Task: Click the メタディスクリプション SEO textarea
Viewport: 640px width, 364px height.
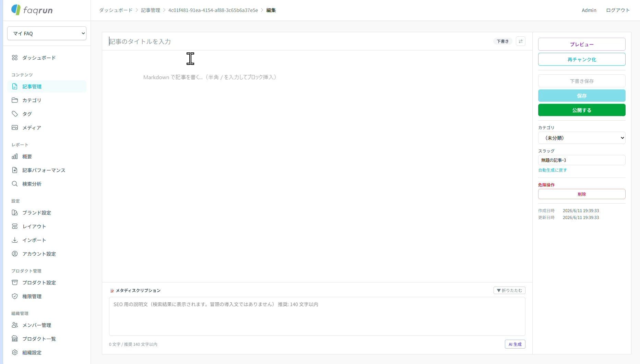Action: (317, 316)
